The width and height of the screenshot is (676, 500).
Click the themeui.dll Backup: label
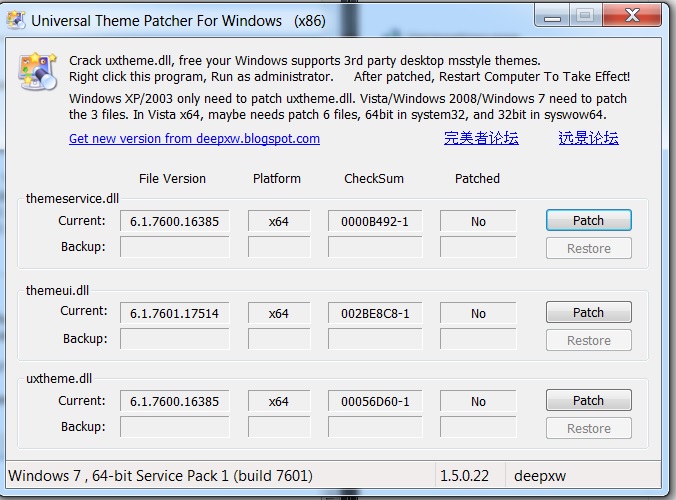click(x=85, y=338)
